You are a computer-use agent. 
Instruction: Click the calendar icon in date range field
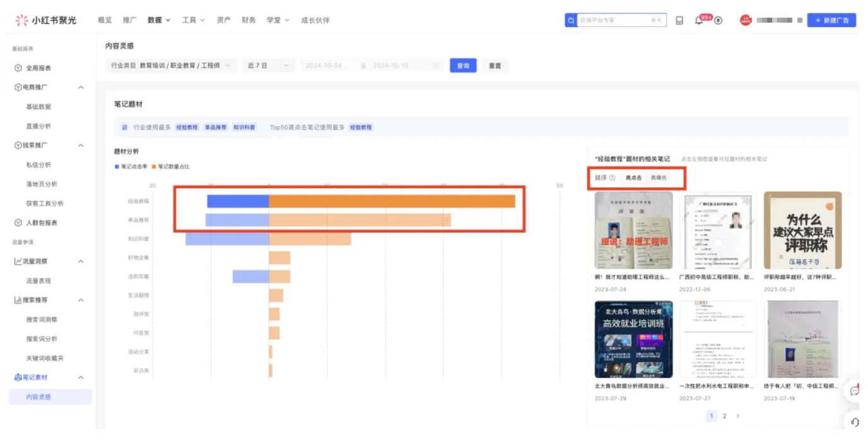click(436, 66)
